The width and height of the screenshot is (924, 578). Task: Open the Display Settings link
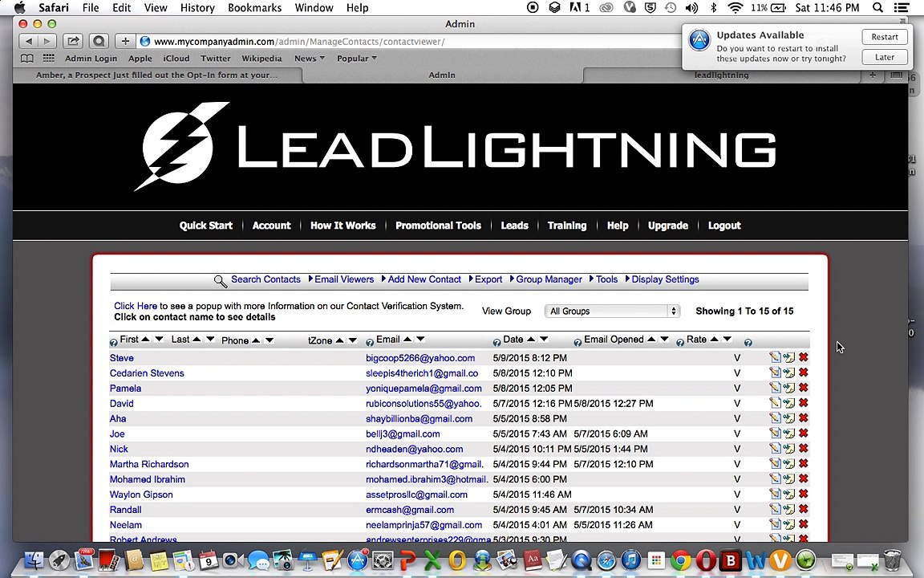pyautogui.click(x=665, y=279)
